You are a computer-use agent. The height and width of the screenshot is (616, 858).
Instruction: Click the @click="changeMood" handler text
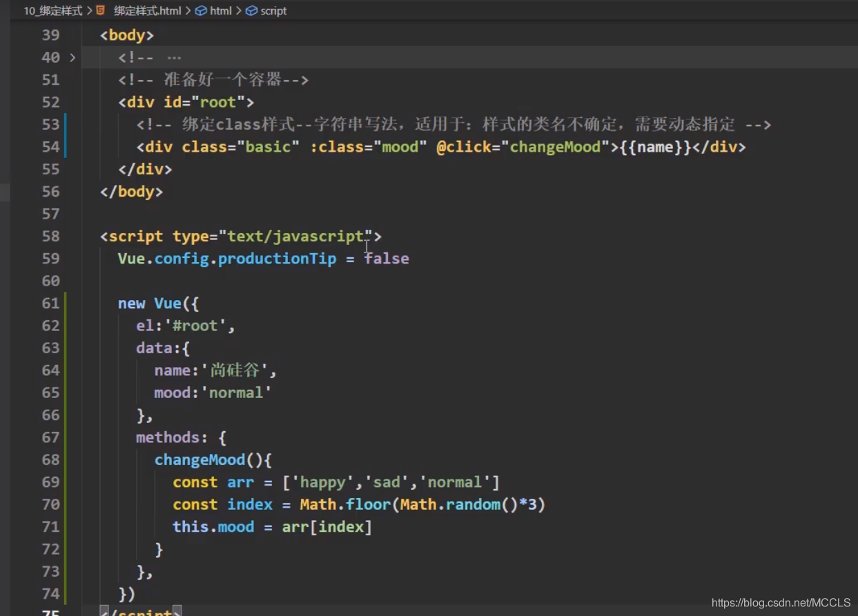click(x=523, y=147)
